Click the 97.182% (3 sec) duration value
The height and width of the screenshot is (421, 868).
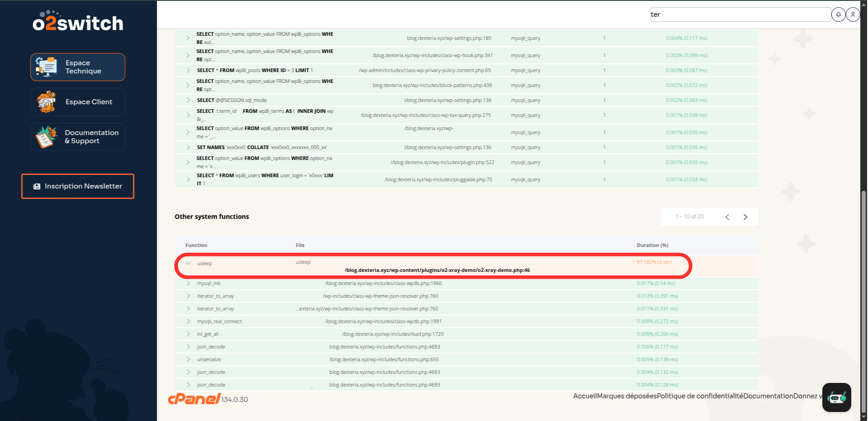[x=654, y=262]
